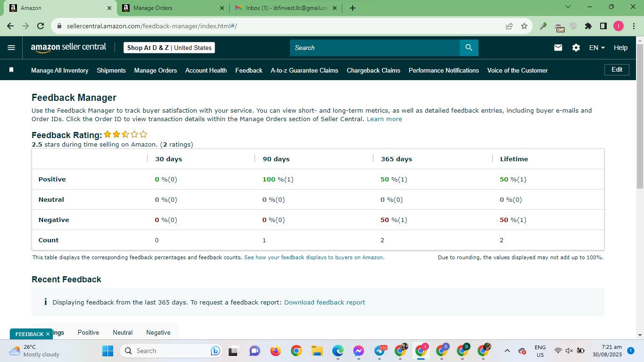This screenshot has height=362, width=644.
Task: Open the Task View taskbar icon
Action: click(233, 351)
